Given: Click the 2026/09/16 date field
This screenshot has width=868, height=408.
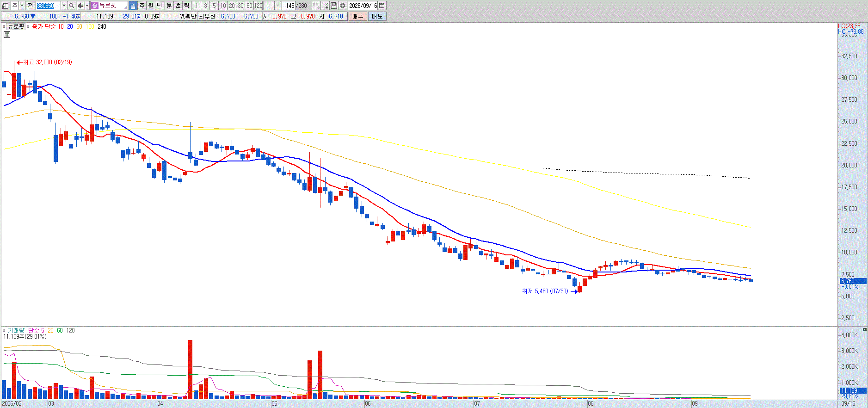Looking at the screenshot, I should (363, 6).
